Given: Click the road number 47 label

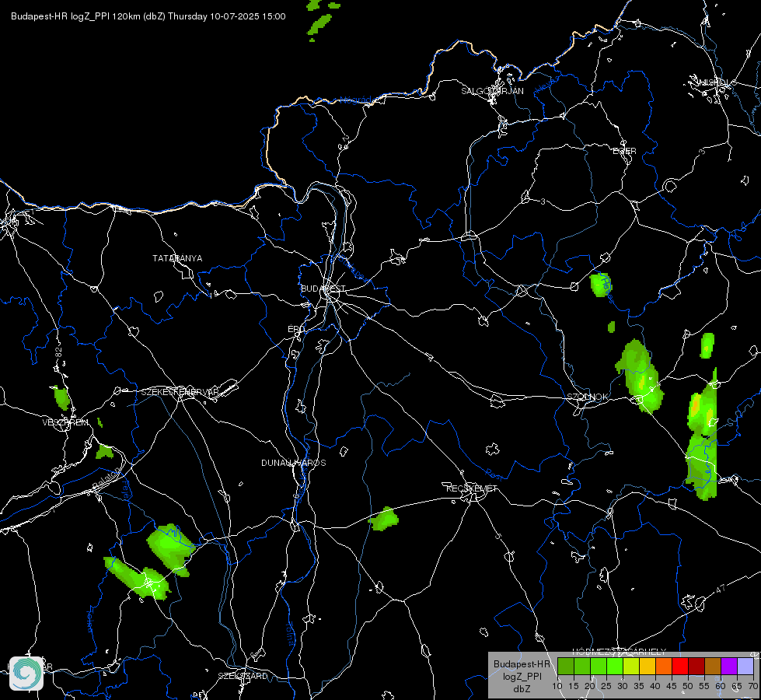Looking at the screenshot, I should (721, 590).
